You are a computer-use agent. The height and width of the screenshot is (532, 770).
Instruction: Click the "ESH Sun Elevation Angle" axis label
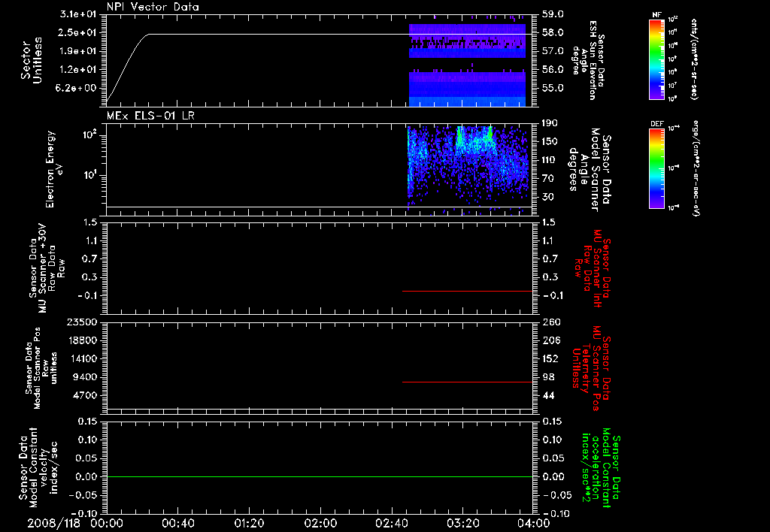coord(589,60)
